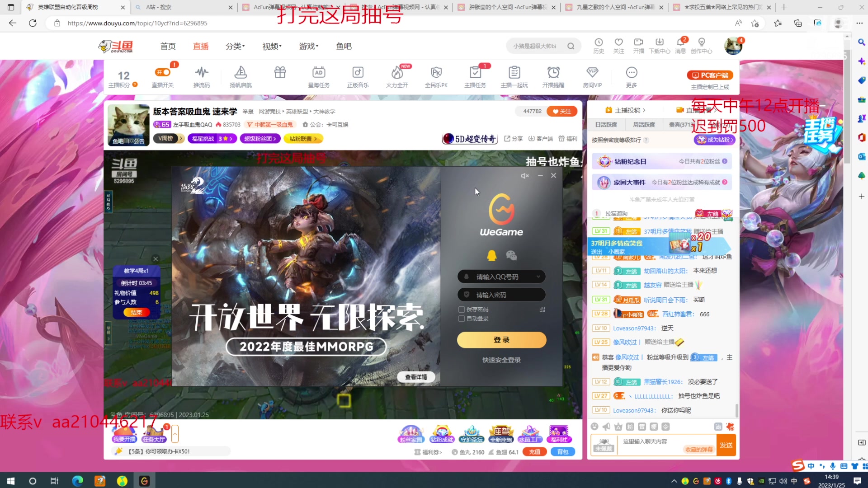Open QR code login icon
Screen dimensions: 868x488
[x=542, y=310]
